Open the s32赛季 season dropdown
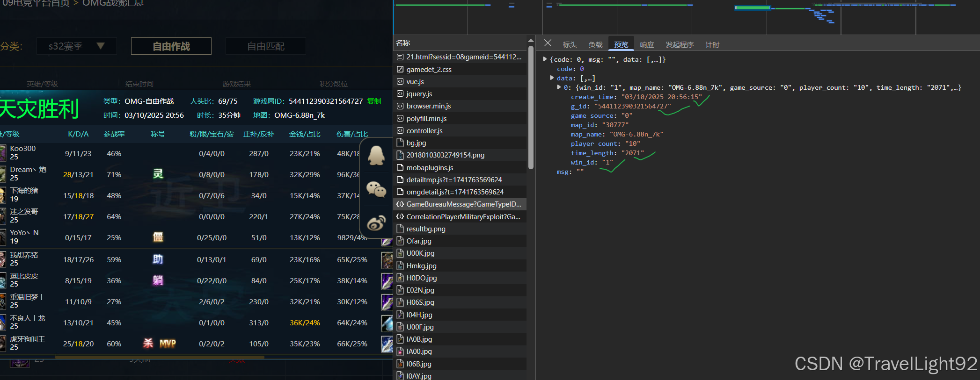This screenshot has width=980, height=380. pyautogui.click(x=77, y=46)
